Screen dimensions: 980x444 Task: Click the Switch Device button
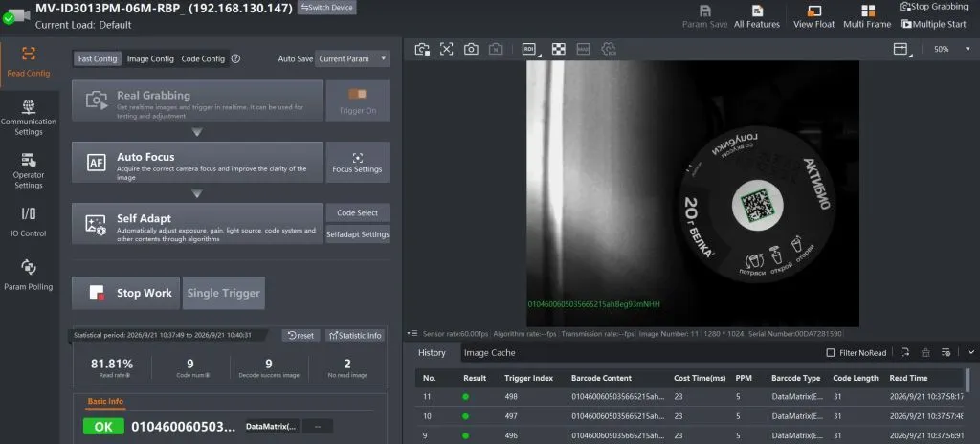tap(327, 8)
